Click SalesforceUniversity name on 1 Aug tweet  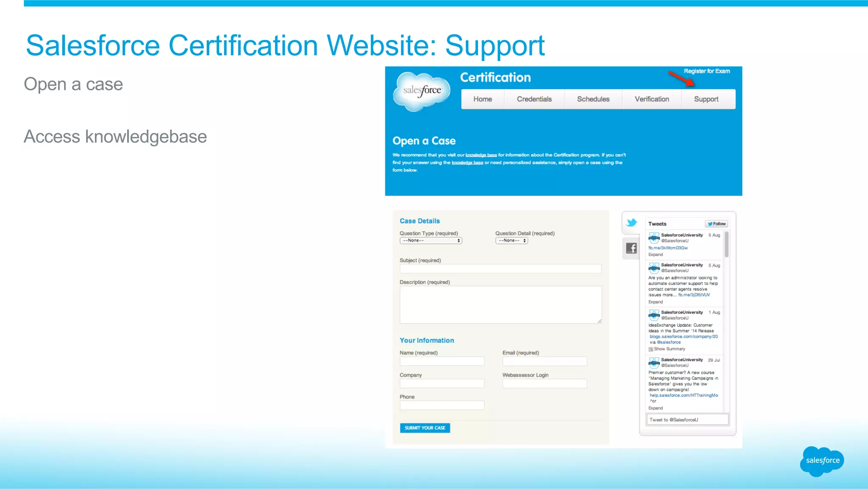[x=682, y=313]
